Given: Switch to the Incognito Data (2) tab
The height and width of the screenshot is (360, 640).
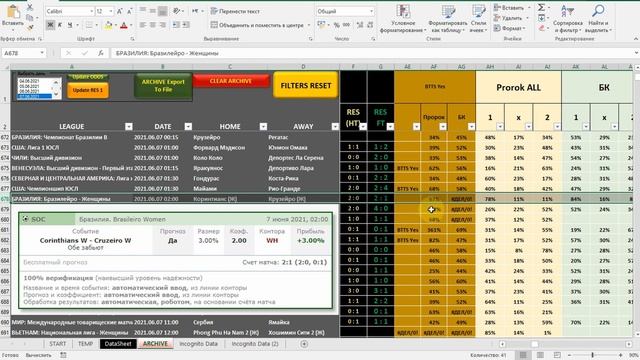Looking at the screenshot, I should [255, 344].
